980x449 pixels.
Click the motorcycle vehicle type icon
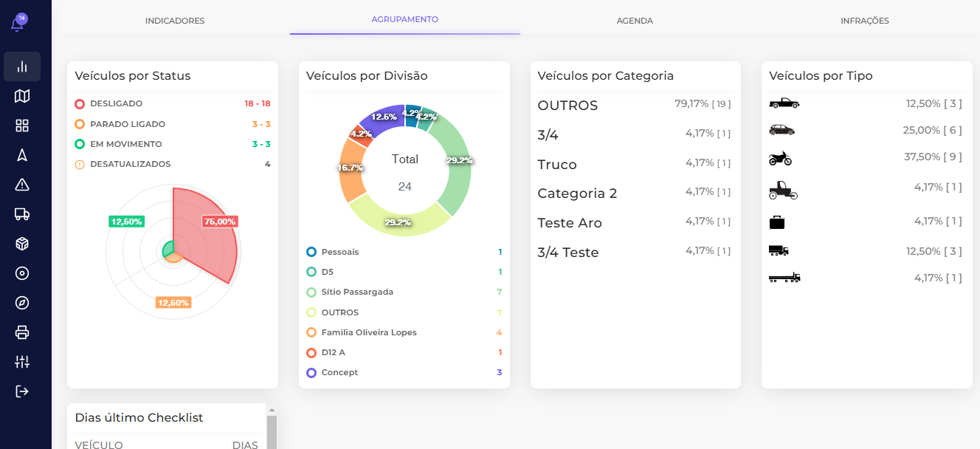coord(780,158)
